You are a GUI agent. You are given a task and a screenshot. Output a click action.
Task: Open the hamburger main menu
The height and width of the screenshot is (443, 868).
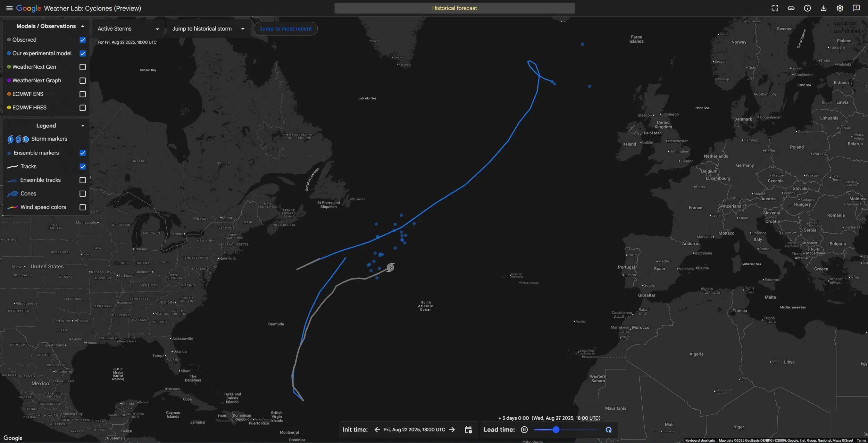pyautogui.click(x=9, y=8)
